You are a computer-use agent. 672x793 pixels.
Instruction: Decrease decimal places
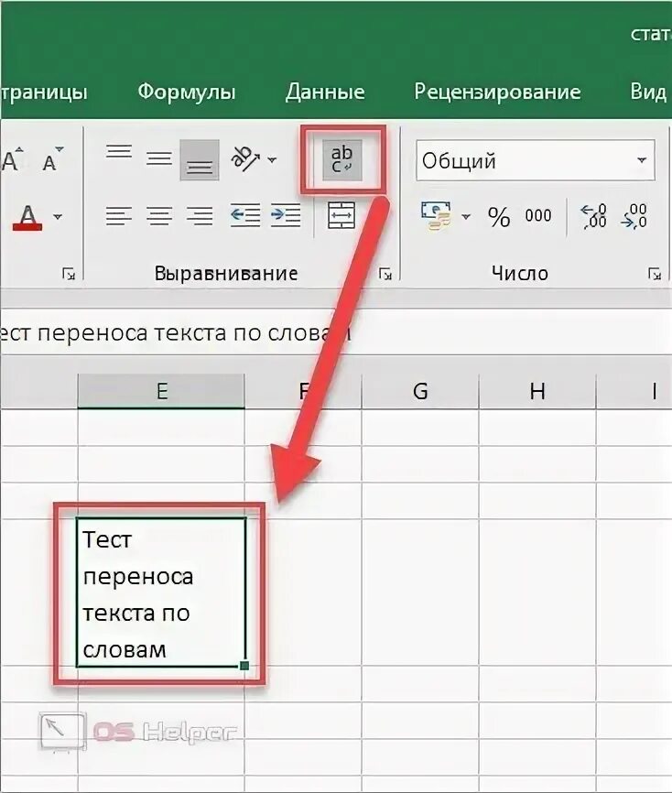click(x=634, y=216)
